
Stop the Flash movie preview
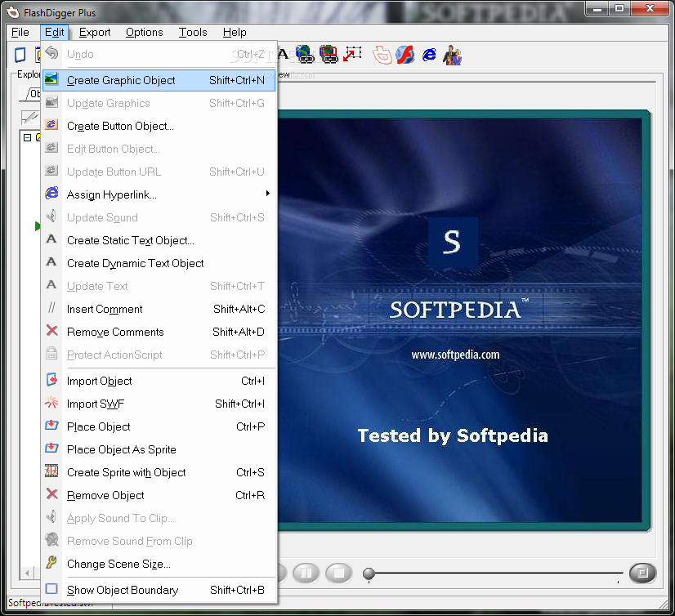[339, 573]
